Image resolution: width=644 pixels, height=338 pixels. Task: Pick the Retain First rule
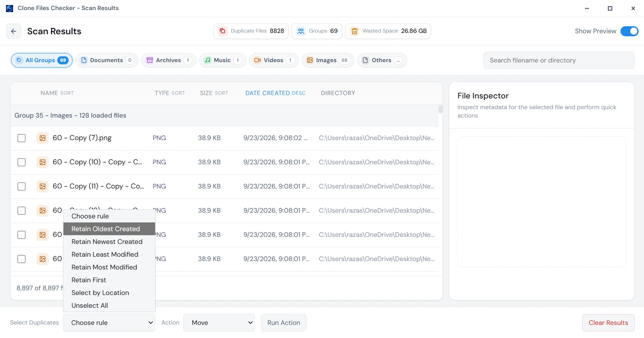tap(109, 280)
